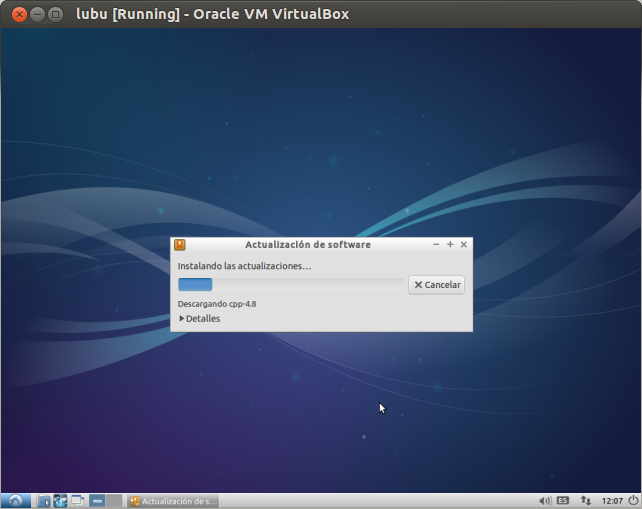The width and height of the screenshot is (642, 509).
Task: Close the Actualización de software dialog
Action: pos(464,245)
